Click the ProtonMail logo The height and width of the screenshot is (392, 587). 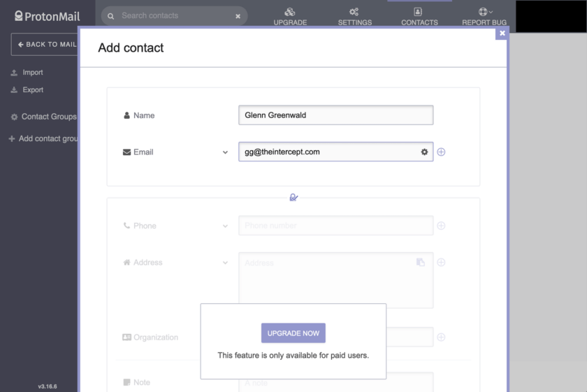(x=48, y=16)
